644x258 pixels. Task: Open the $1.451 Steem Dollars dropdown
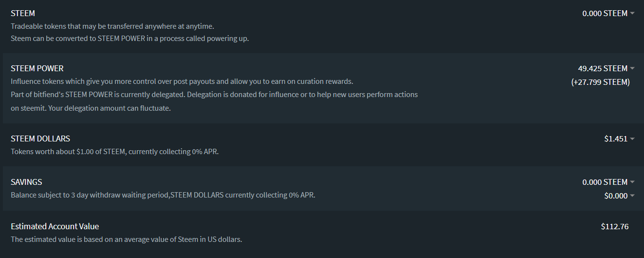[620, 139]
